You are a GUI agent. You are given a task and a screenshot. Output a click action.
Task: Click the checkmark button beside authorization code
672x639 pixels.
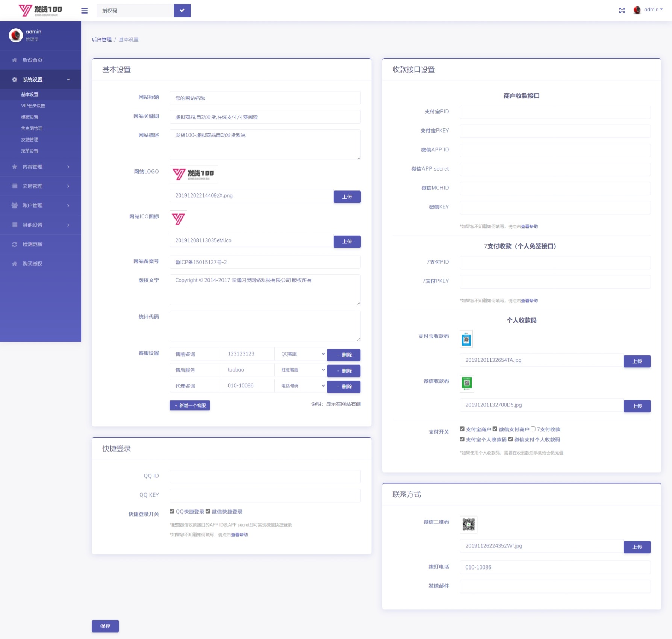(x=182, y=11)
